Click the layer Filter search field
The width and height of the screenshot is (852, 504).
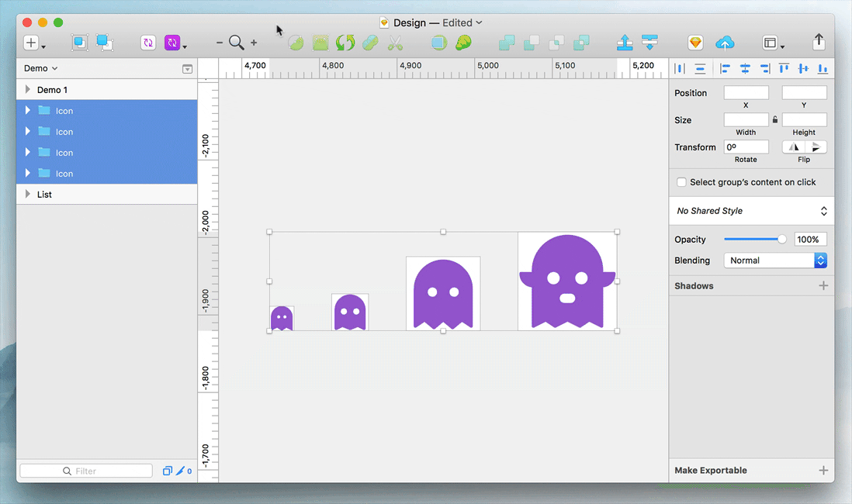(86, 471)
